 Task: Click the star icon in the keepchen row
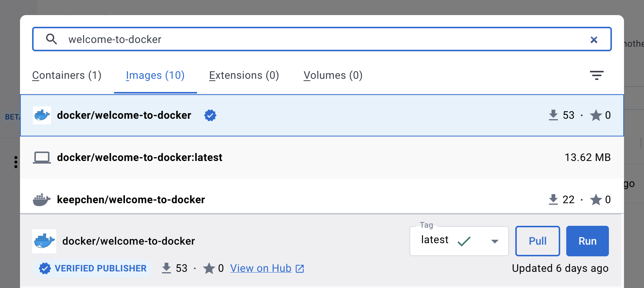point(596,199)
